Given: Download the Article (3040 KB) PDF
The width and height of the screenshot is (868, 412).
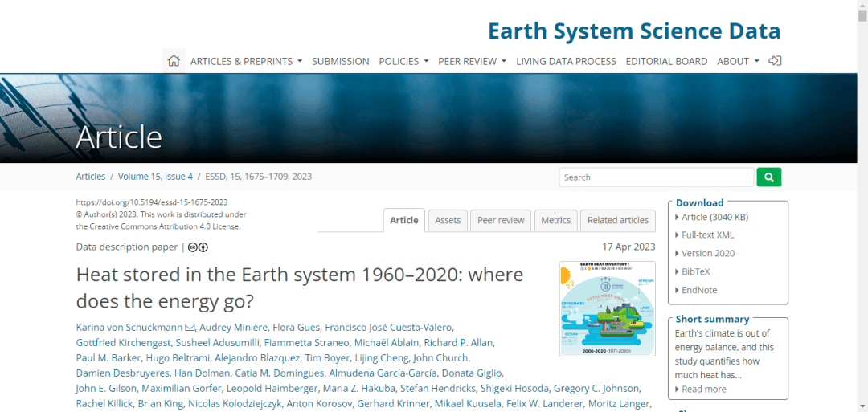Looking at the screenshot, I should [714, 217].
